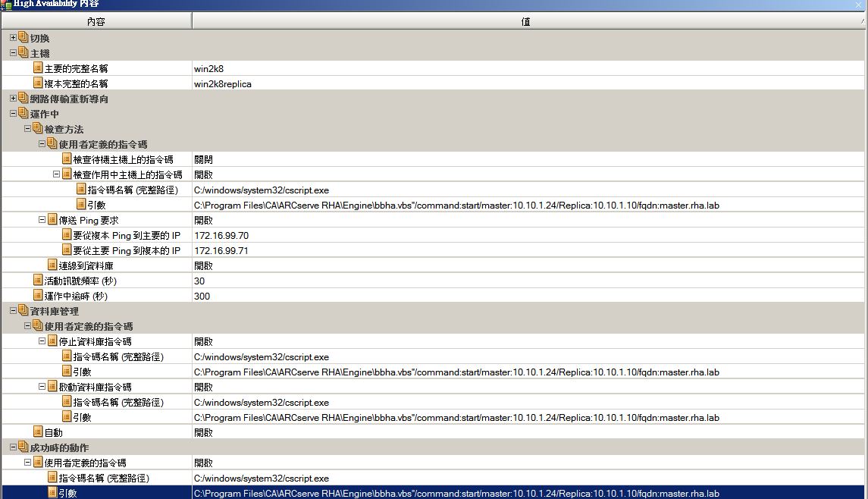This screenshot has height=499, width=868.
Task: Expand the 切換 tree node
Action: [x=14, y=38]
